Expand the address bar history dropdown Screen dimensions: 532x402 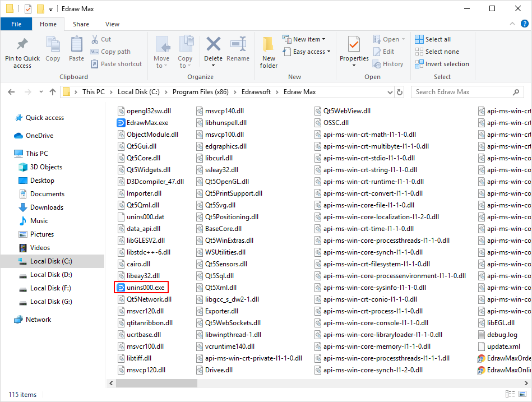pos(390,93)
